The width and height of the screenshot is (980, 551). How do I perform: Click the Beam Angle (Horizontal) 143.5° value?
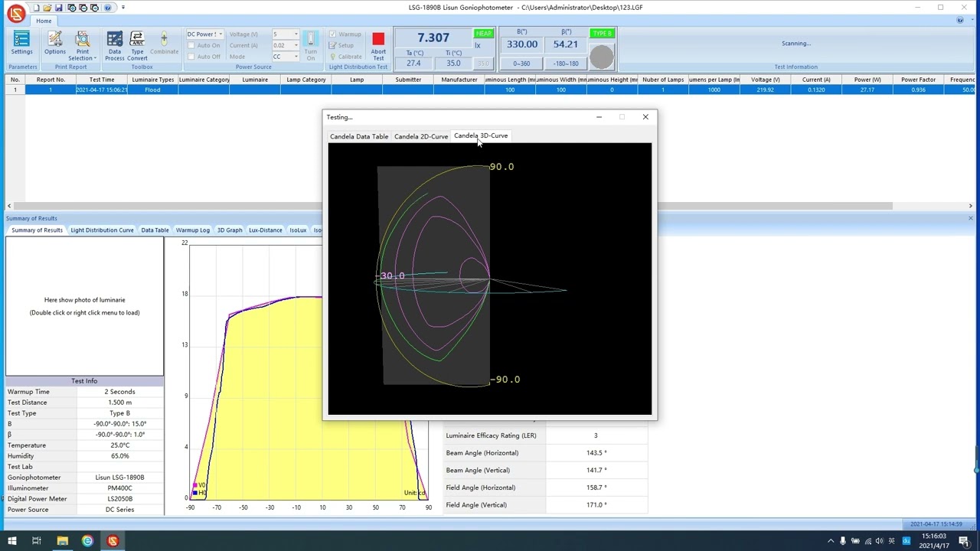(x=596, y=453)
